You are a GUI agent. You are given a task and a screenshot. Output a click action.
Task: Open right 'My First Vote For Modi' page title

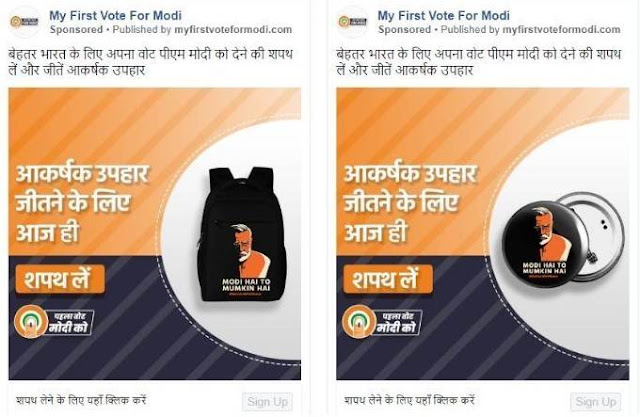444,16
